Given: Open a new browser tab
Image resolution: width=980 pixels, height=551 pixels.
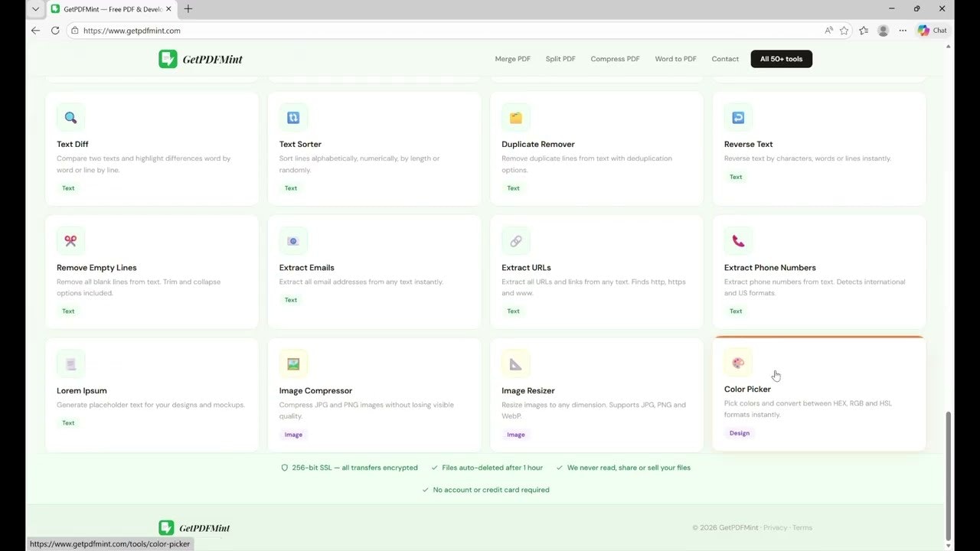Looking at the screenshot, I should (x=188, y=8).
